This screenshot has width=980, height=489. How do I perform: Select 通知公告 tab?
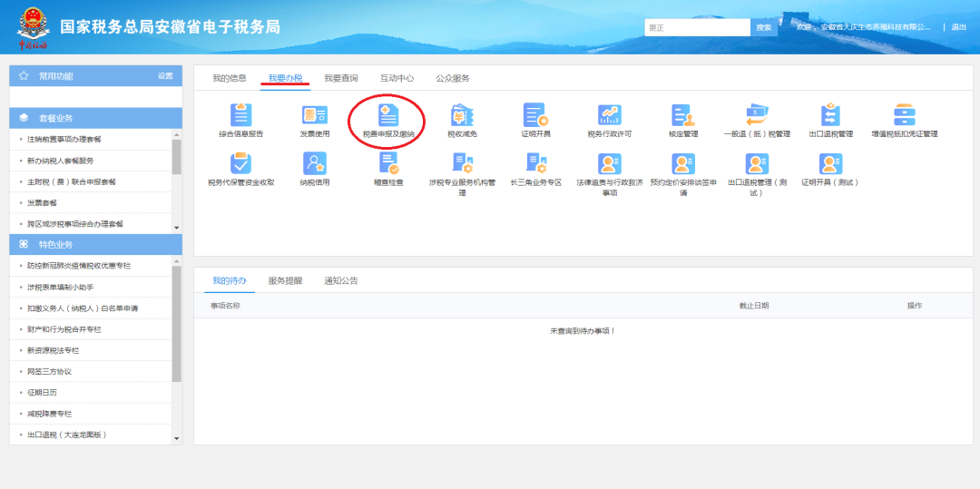pyautogui.click(x=341, y=280)
